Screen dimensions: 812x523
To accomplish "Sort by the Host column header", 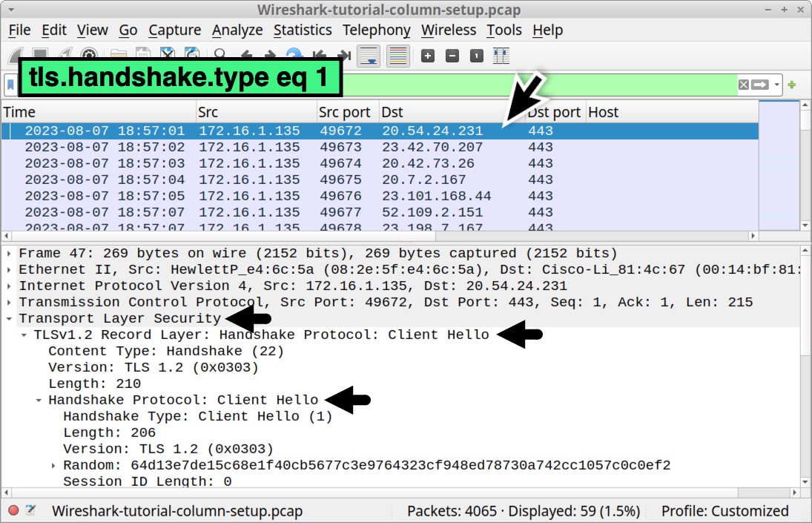I will pos(672,112).
